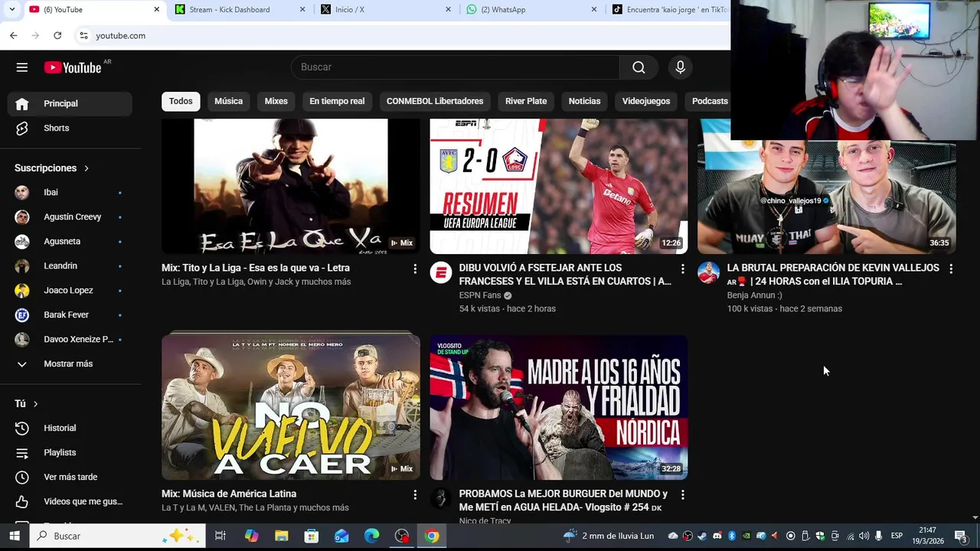
Task: Open Joaco Lopez channel
Action: coord(70,290)
